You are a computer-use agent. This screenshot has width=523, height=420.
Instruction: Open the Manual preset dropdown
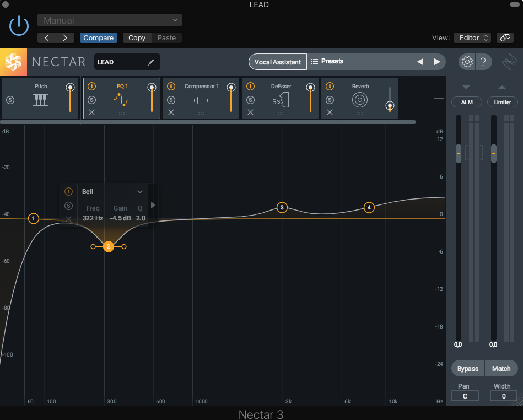pos(110,20)
